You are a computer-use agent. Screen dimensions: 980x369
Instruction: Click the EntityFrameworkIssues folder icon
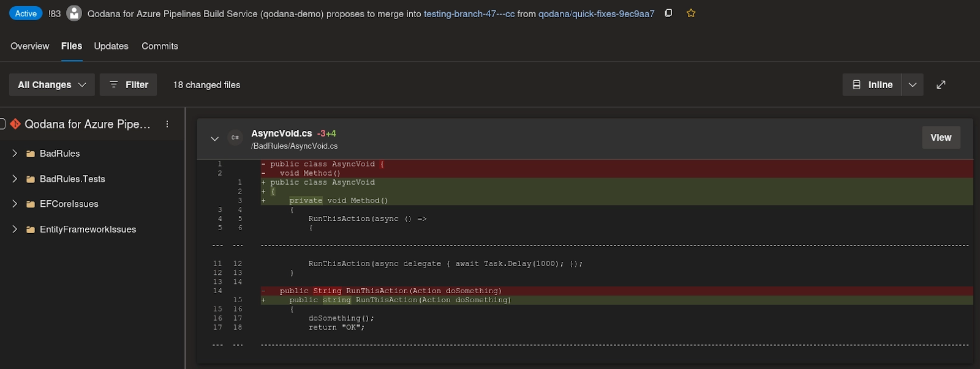31,230
